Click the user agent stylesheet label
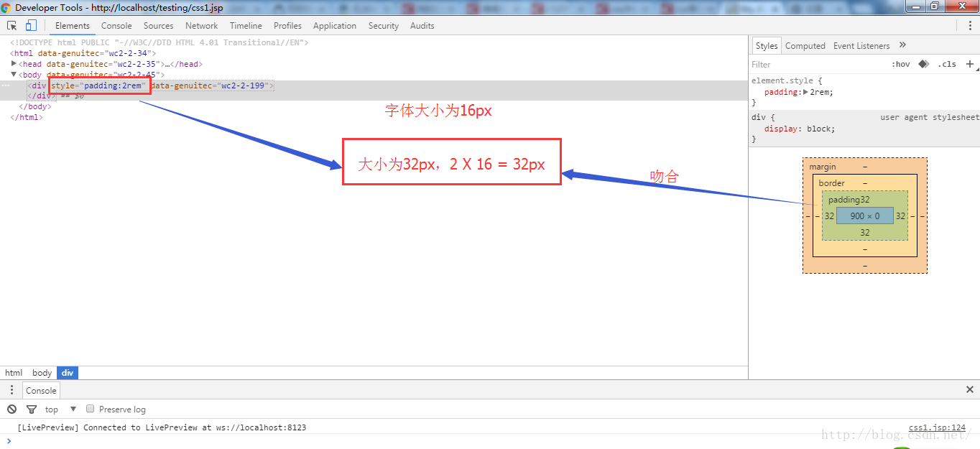 tap(930, 117)
